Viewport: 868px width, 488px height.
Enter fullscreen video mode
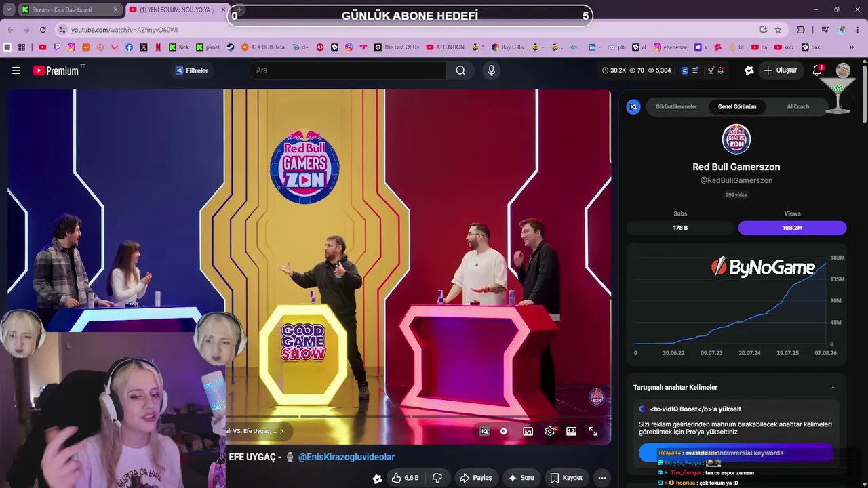click(x=593, y=431)
